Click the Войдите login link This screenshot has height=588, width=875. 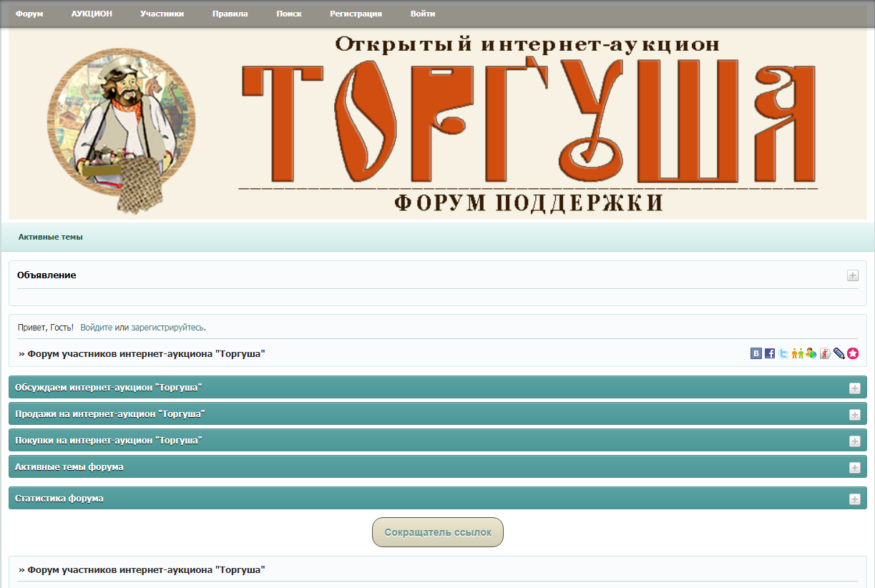point(97,327)
